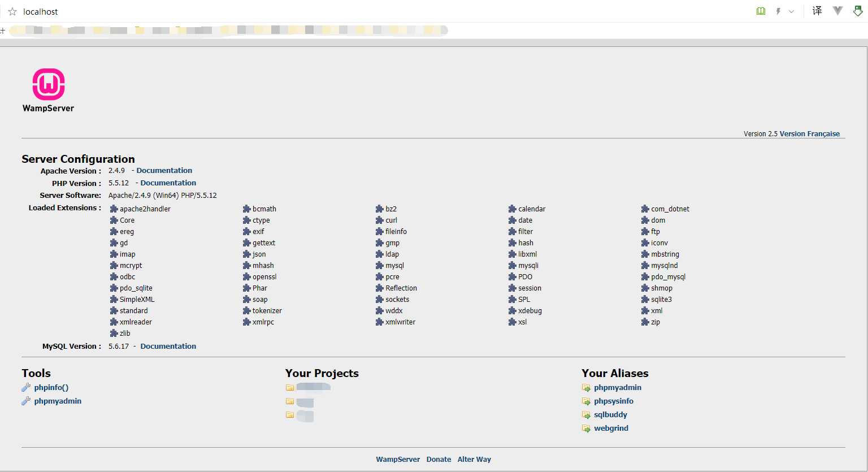The width and height of the screenshot is (868, 472).
Task: Click alias folder icon next to webgrind
Action: pos(586,428)
